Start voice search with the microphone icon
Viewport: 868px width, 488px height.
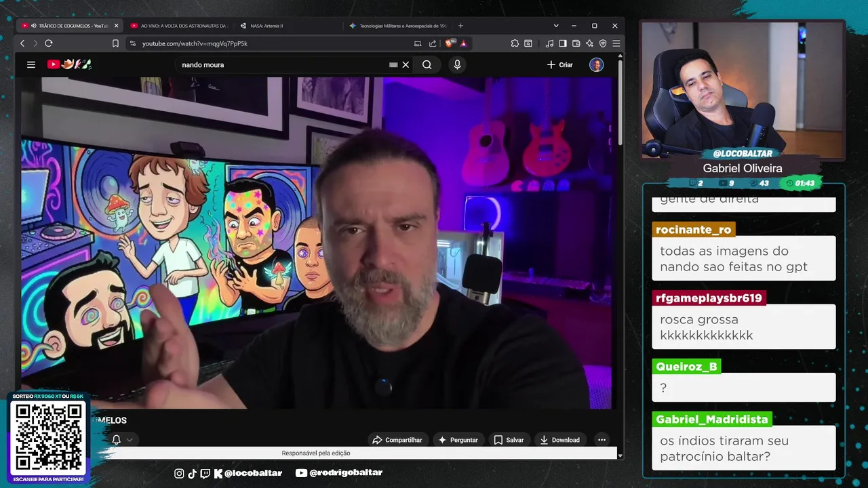coord(457,64)
